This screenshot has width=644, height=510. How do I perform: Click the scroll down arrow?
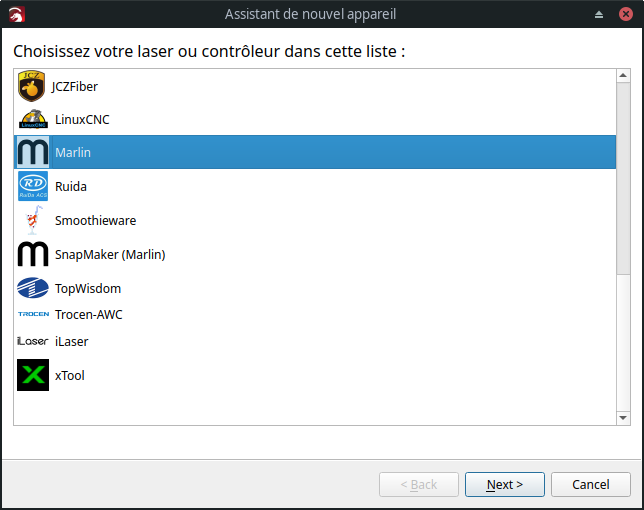(x=623, y=418)
